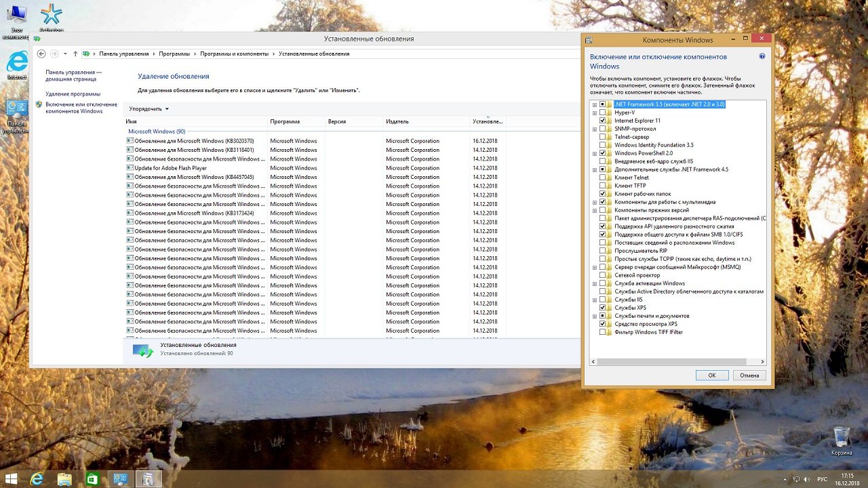Click the Back arrow in Установленные обновления
The width and height of the screenshot is (868, 488).
point(41,54)
